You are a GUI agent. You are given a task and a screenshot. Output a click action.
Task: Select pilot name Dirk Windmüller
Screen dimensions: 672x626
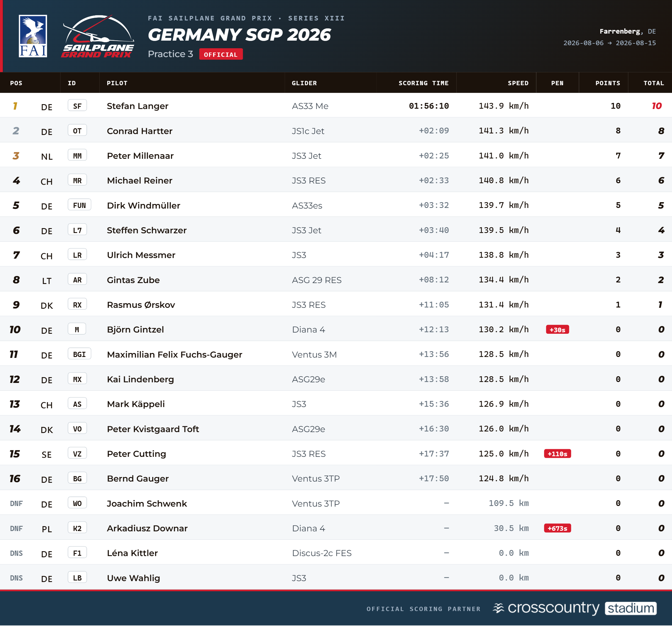[144, 206]
